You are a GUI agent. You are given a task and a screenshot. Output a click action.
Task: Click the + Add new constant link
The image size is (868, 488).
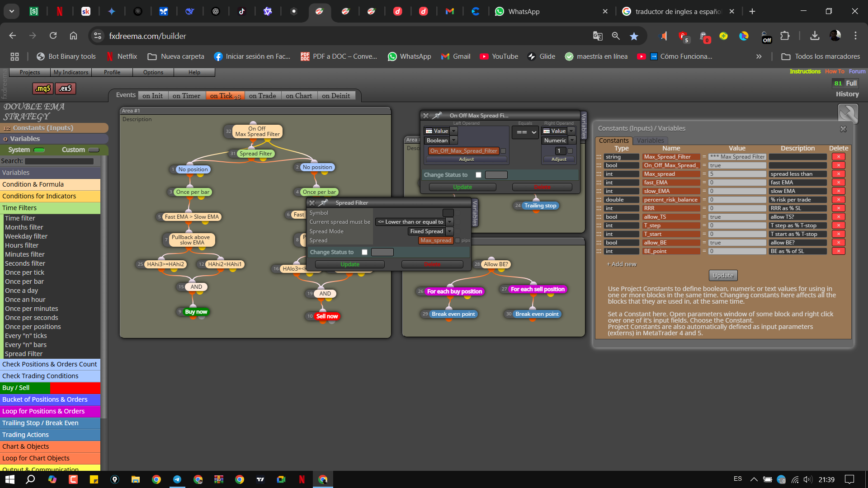(x=621, y=264)
